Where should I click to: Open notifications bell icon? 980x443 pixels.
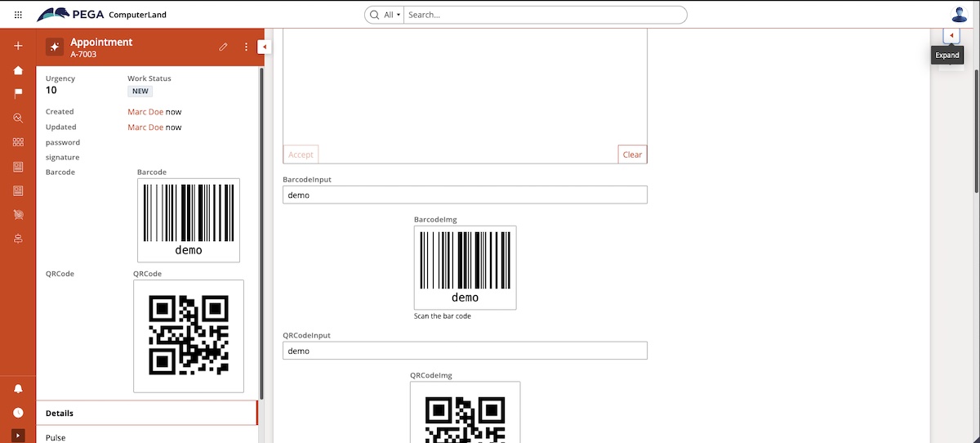point(18,388)
